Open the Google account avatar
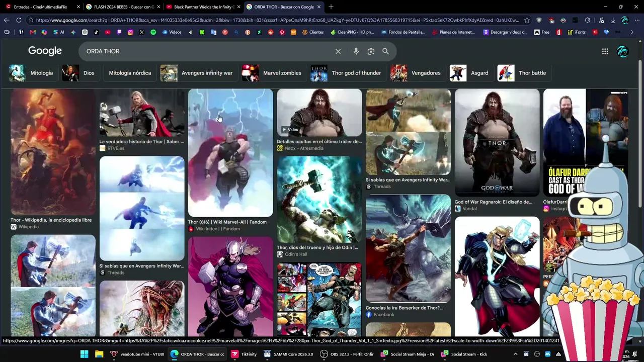Screen dimensions: 644x362 pyautogui.click(x=623, y=51)
